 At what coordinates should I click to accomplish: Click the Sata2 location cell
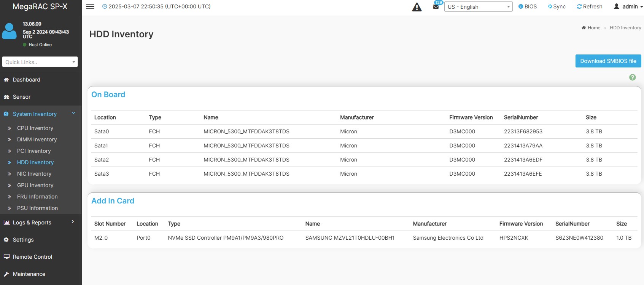coord(102,160)
